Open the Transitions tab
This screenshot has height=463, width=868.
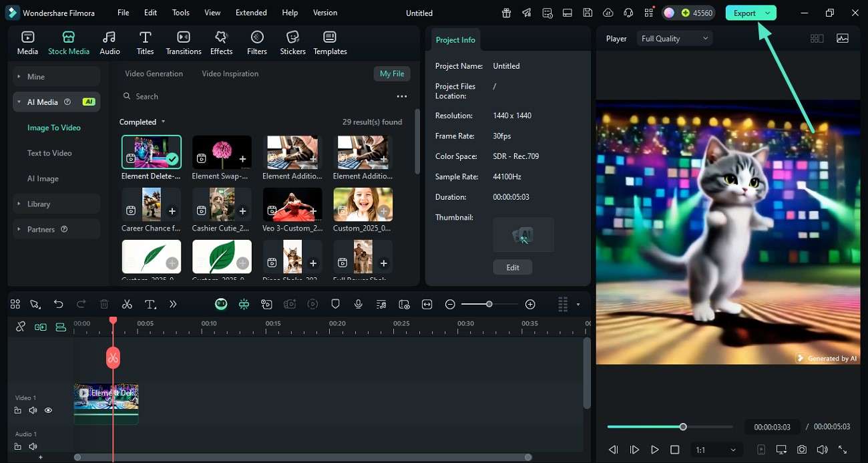184,43
